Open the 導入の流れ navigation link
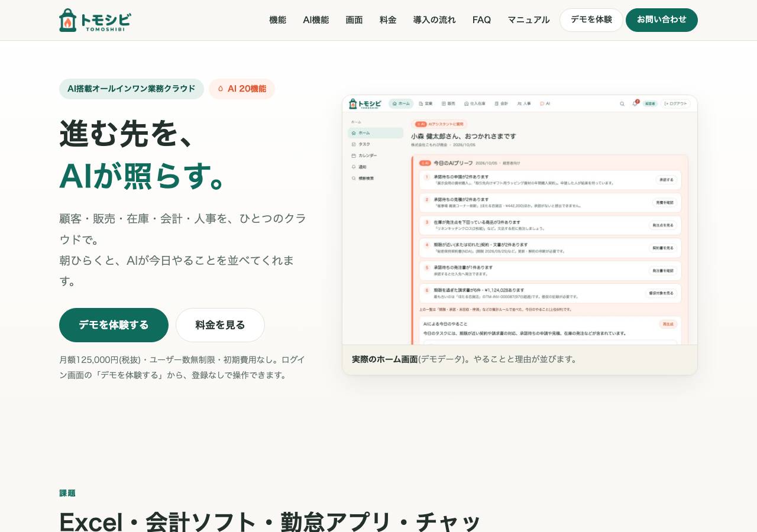 click(435, 20)
